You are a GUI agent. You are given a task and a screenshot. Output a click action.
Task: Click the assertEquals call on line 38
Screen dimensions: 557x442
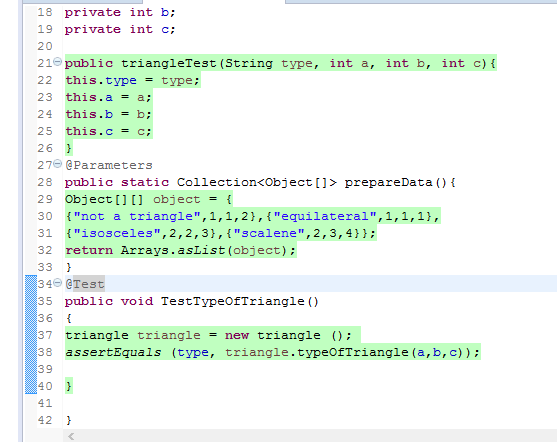click(x=113, y=352)
